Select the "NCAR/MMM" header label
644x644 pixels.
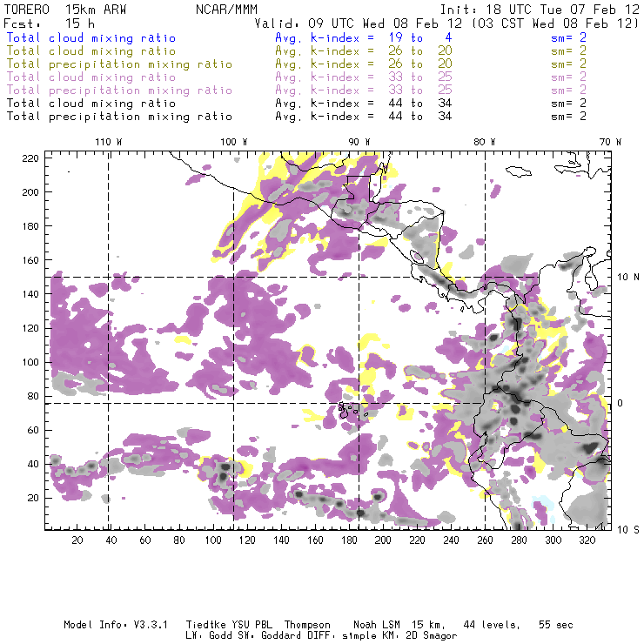point(227,10)
